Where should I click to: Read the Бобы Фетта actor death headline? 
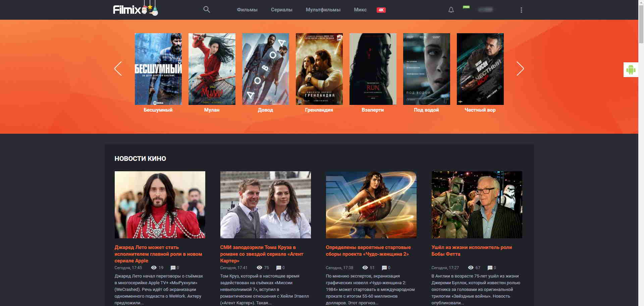[x=472, y=251]
